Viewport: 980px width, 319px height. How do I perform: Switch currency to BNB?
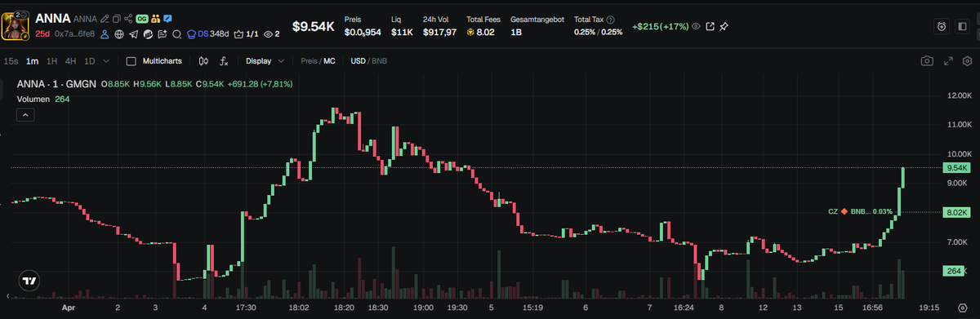379,61
